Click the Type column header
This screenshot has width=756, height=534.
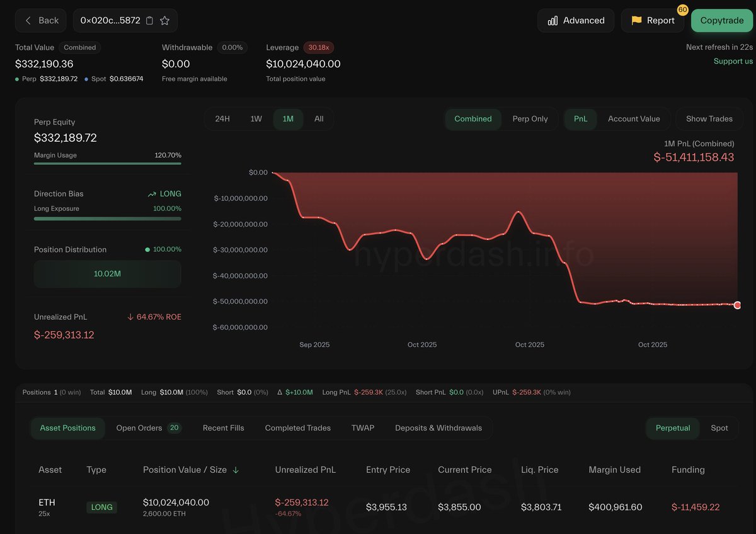96,470
